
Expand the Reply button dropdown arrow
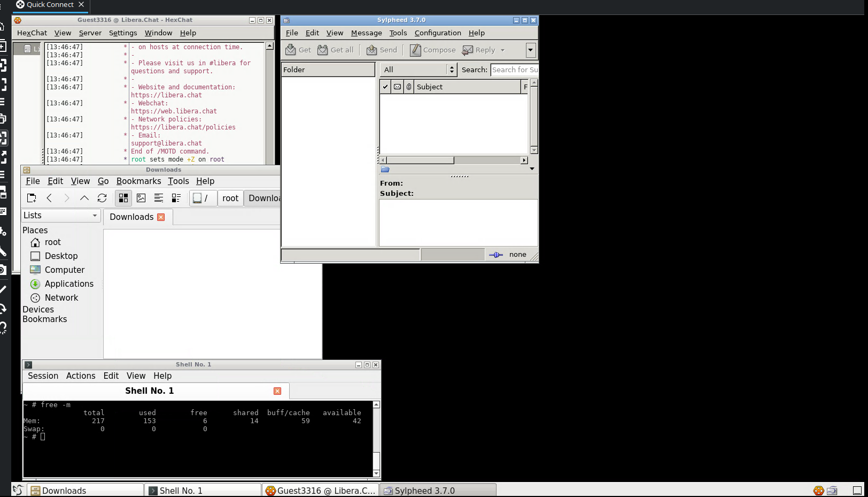[502, 50]
